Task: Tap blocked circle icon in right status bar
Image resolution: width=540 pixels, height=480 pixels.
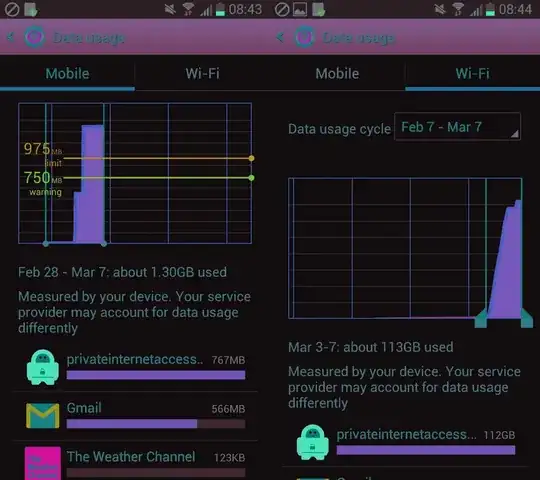Action: pyautogui.click(x=282, y=10)
